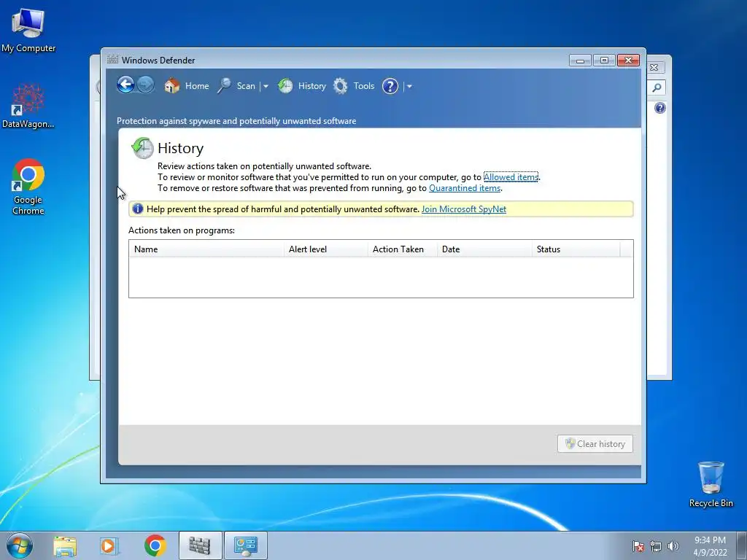The height and width of the screenshot is (560, 747).
Task: Open Google Chrome from the taskbar
Action: coord(155,545)
